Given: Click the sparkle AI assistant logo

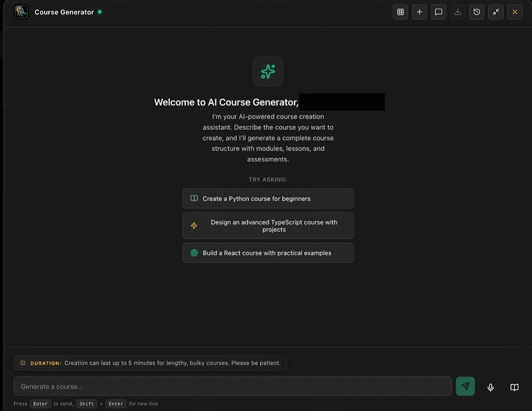Looking at the screenshot, I should [x=267, y=71].
